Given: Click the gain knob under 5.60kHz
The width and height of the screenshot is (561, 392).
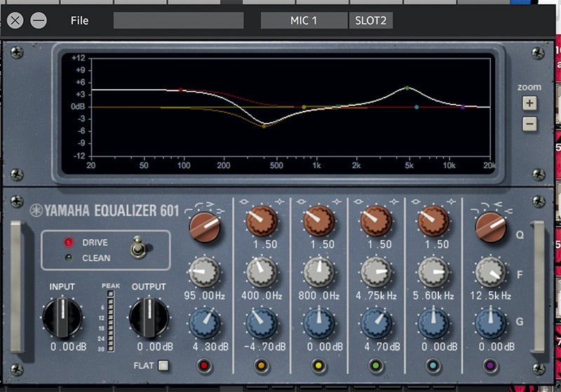Looking at the screenshot, I should (433, 323).
